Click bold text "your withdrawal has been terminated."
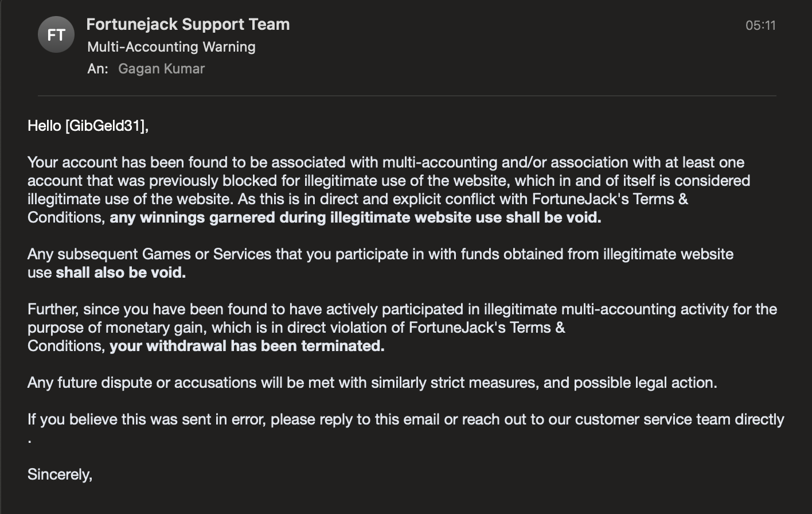The image size is (812, 514). tap(247, 346)
